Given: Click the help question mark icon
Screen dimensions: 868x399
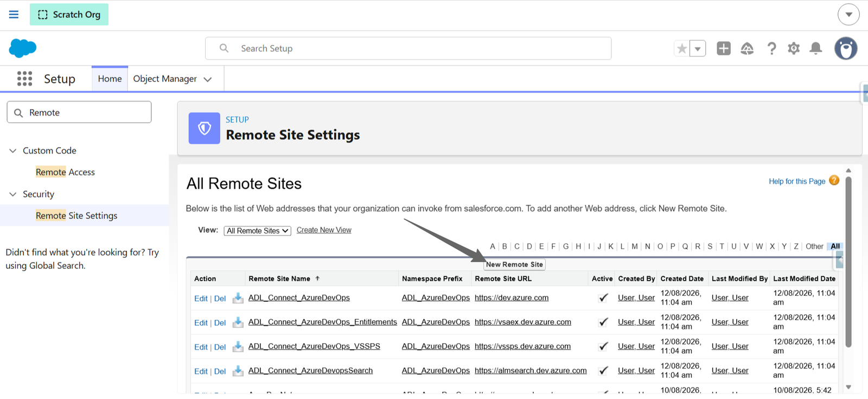Looking at the screenshot, I should tap(771, 48).
